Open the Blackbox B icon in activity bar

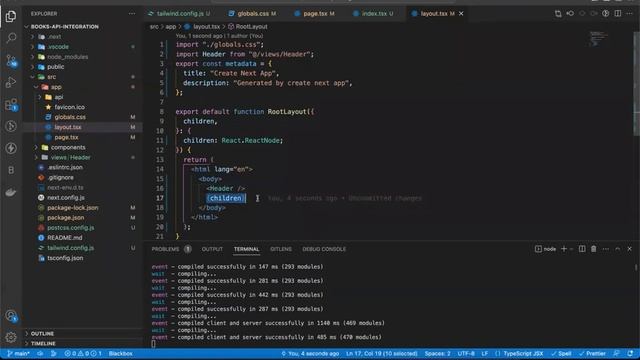(11, 170)
